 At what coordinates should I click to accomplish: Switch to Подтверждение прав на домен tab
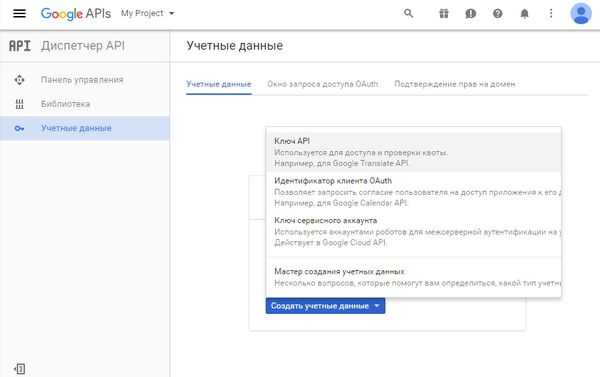455,84
